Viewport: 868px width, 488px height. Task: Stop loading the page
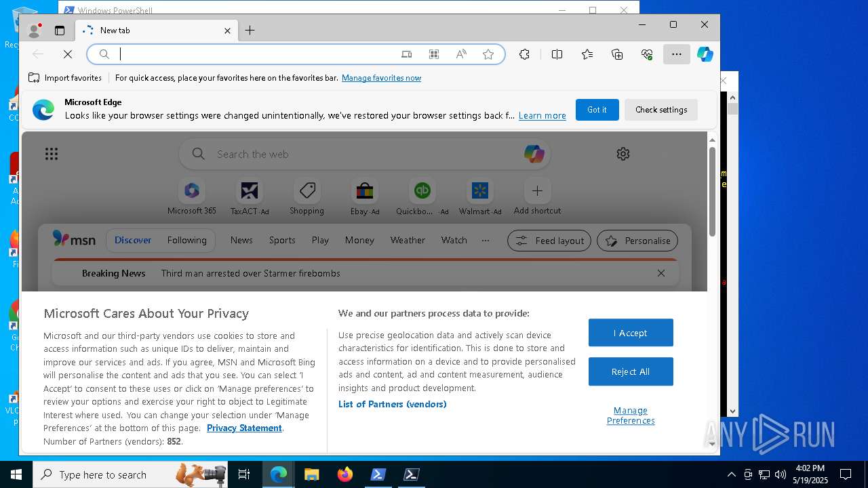pyautogui.click(x=68, y=54)
